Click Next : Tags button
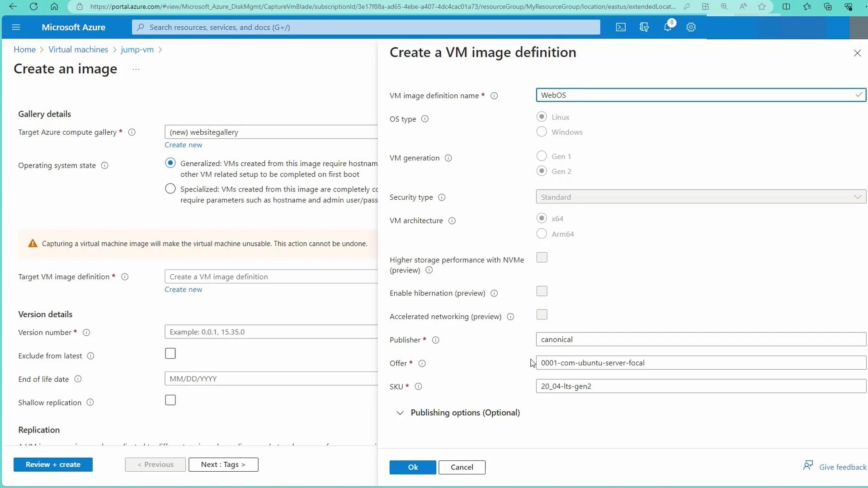This screenshot has width=868, height=488. 223,465
